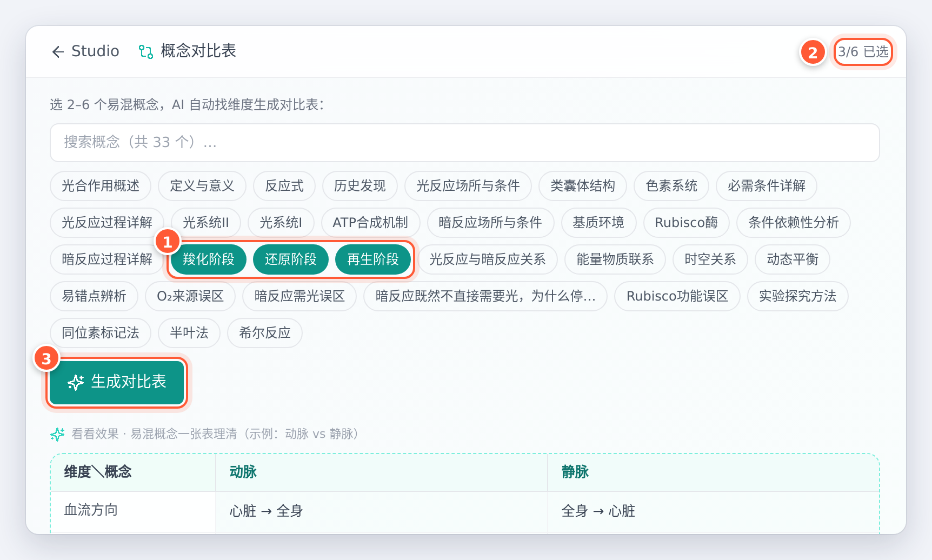Image resolution: width=932 pixels, height=560 pixels.
Task: Click the 看看效果 example caption text
Action: pos(216,434)
